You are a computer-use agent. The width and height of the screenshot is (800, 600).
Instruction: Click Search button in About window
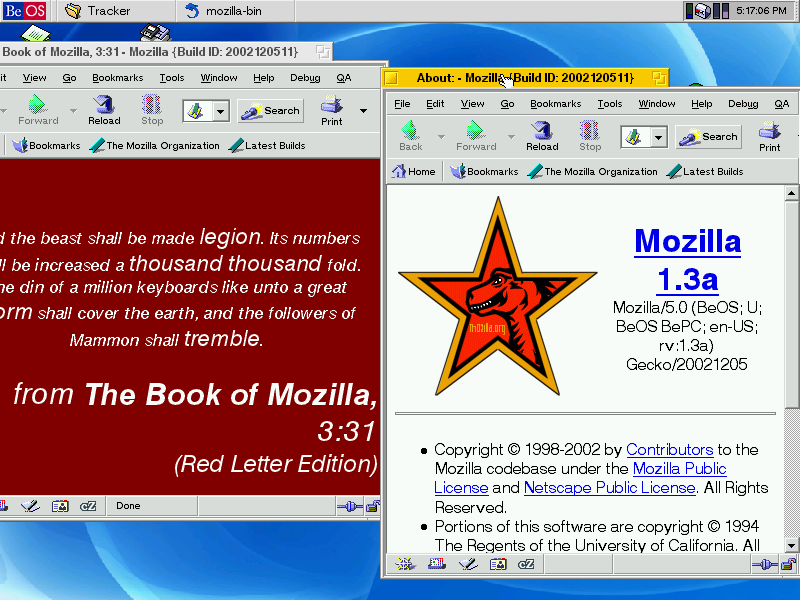coord(709,137)
